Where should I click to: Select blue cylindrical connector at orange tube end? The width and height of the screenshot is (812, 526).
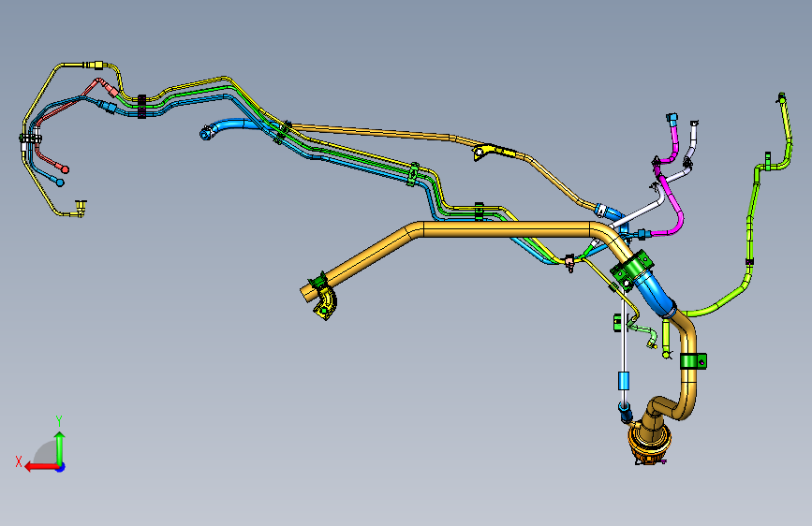coord(609,212)
